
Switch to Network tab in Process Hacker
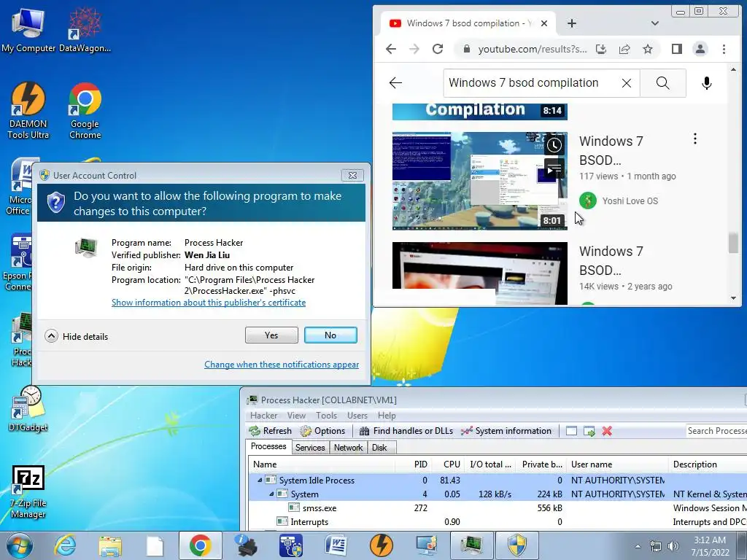pos(348,448)
